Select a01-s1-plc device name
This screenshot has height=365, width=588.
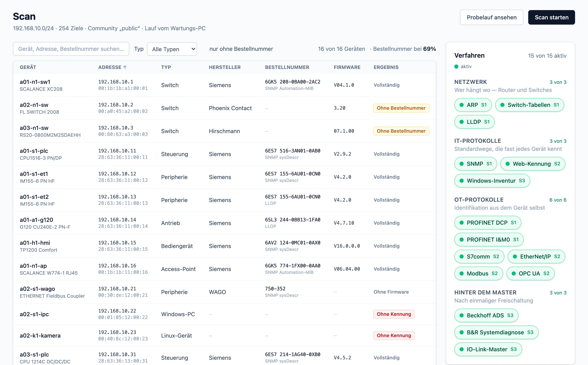pos(34,151)
